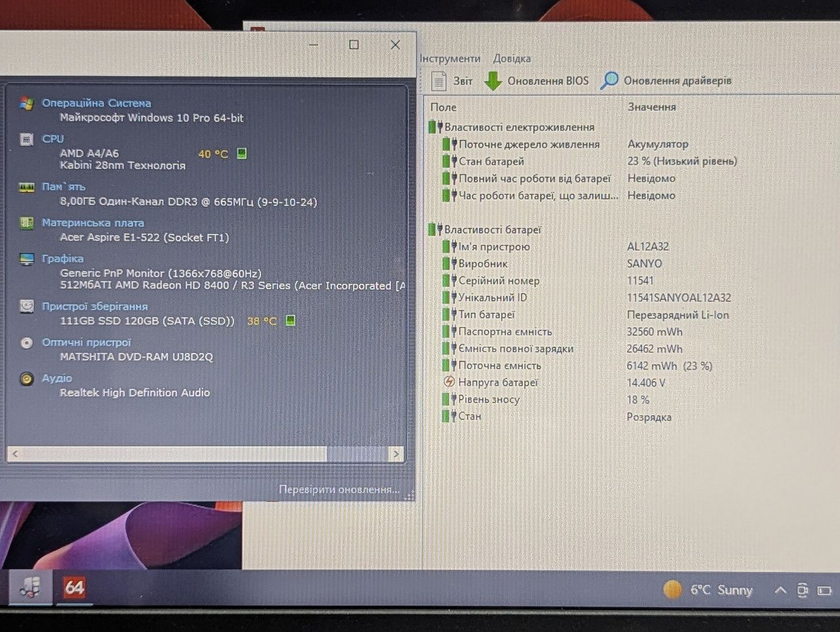Open the Довідка menu
This screenshot has height=632, width=840.
512,58
